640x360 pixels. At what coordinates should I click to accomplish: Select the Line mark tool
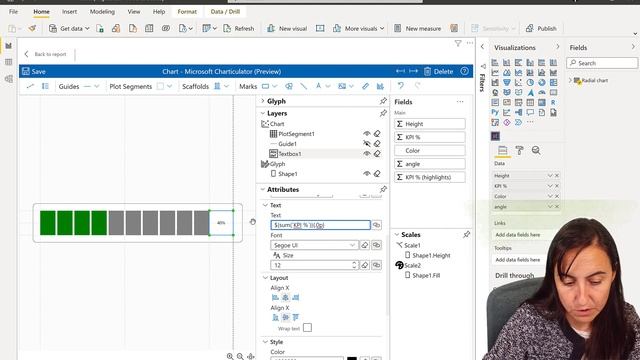click(303, 86)
